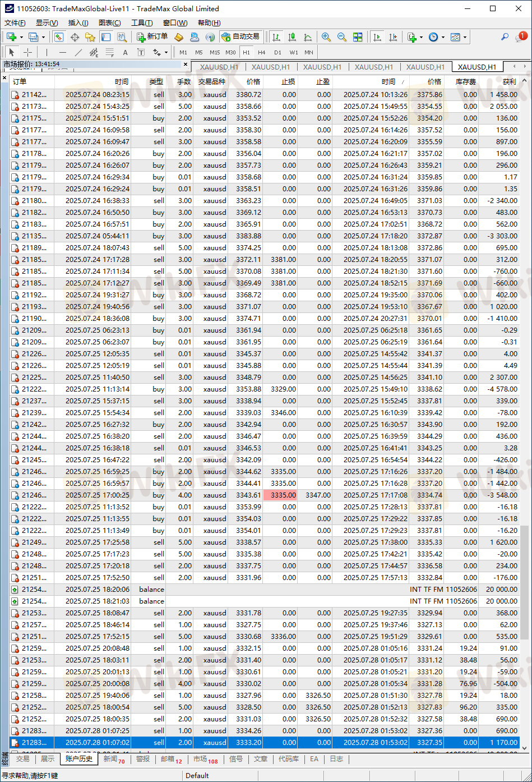Open the new chart icon

coord(11,37)
